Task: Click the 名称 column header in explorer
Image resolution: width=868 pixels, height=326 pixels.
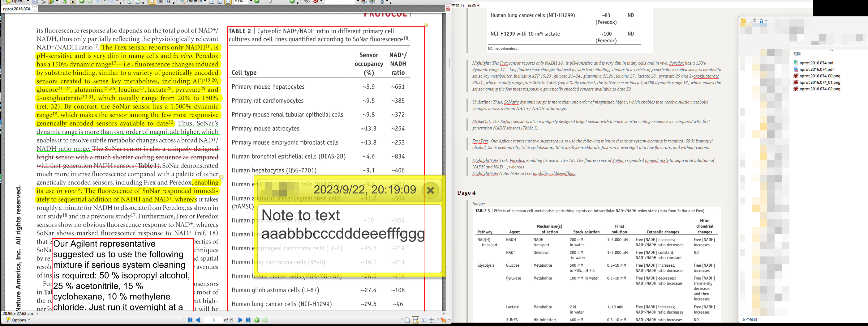Action: (x=797, y=54)
